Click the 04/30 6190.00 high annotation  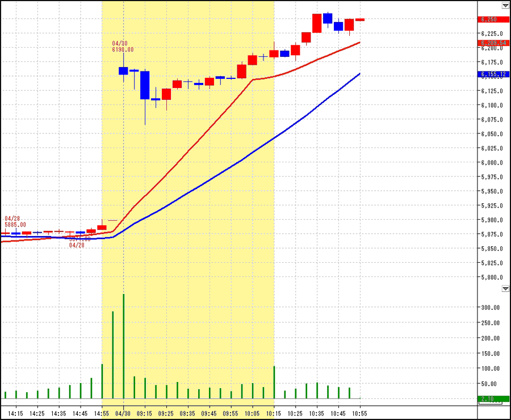coord(123,47)
